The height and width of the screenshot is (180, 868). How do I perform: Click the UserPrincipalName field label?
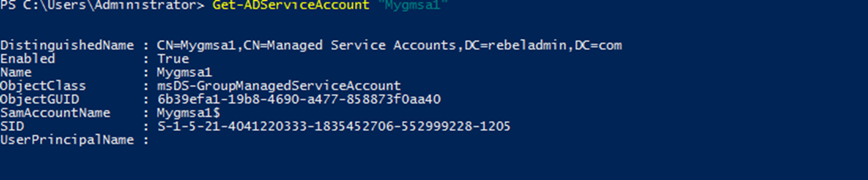click(67, 140)
